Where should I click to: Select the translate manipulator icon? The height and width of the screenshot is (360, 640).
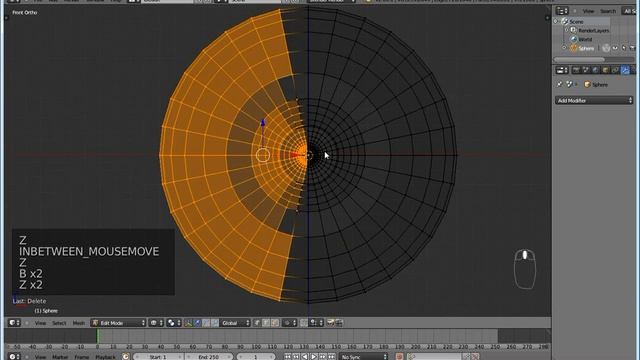(198, 323)
